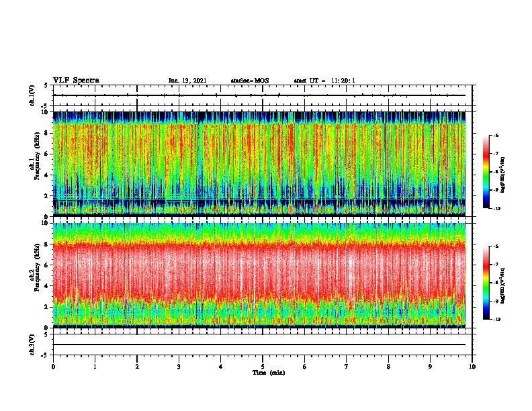Select time axis tick label "7"
Screen dimensions: 532x411
click(x=347, y=367)
